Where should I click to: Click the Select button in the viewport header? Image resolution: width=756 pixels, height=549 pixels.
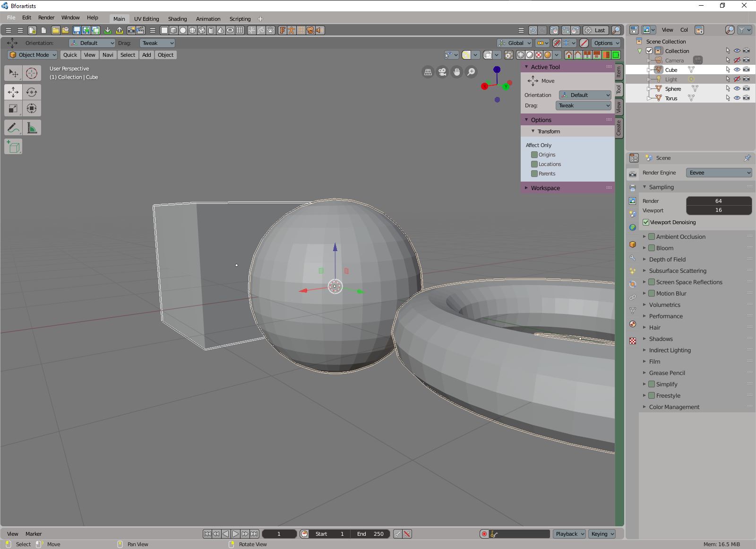coord(128,55)
